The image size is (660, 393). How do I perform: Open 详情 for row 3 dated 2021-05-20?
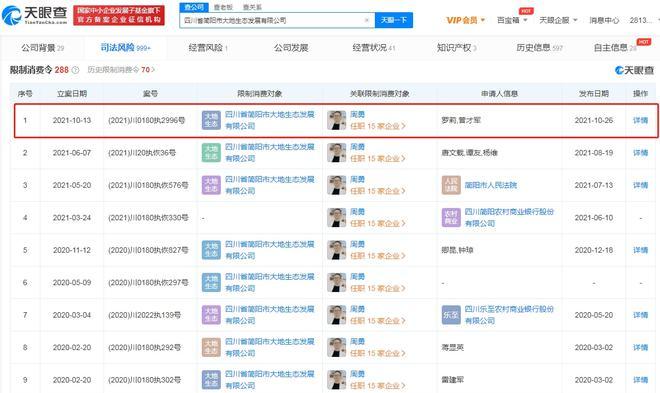tap(640, 185)
